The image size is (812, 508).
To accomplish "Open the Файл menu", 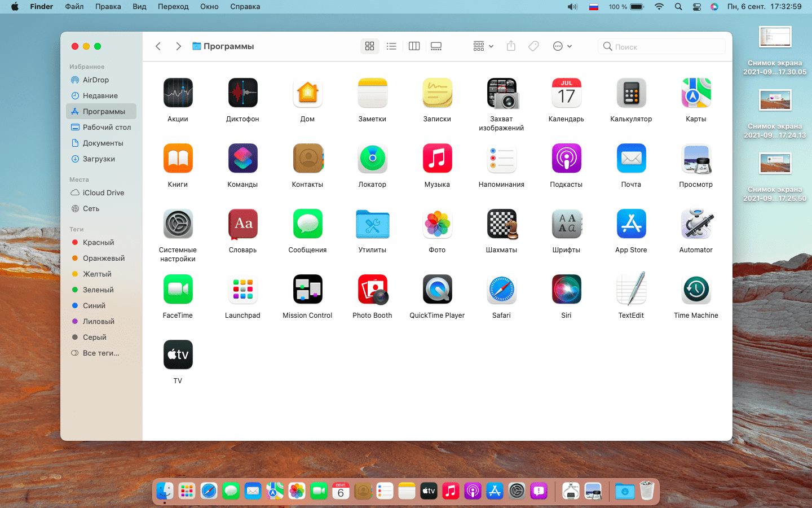I will coord(74,7).
